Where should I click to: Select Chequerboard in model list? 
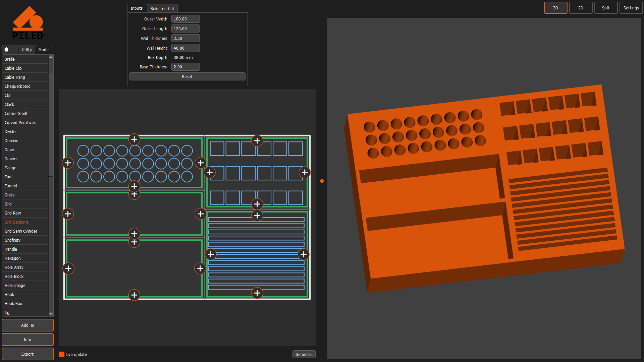point(25,86)
